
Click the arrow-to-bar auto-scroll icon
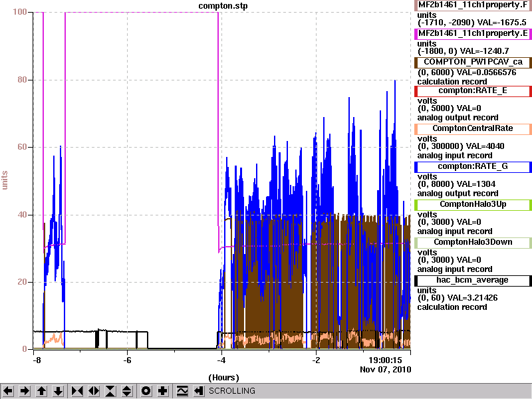[199, 391]
